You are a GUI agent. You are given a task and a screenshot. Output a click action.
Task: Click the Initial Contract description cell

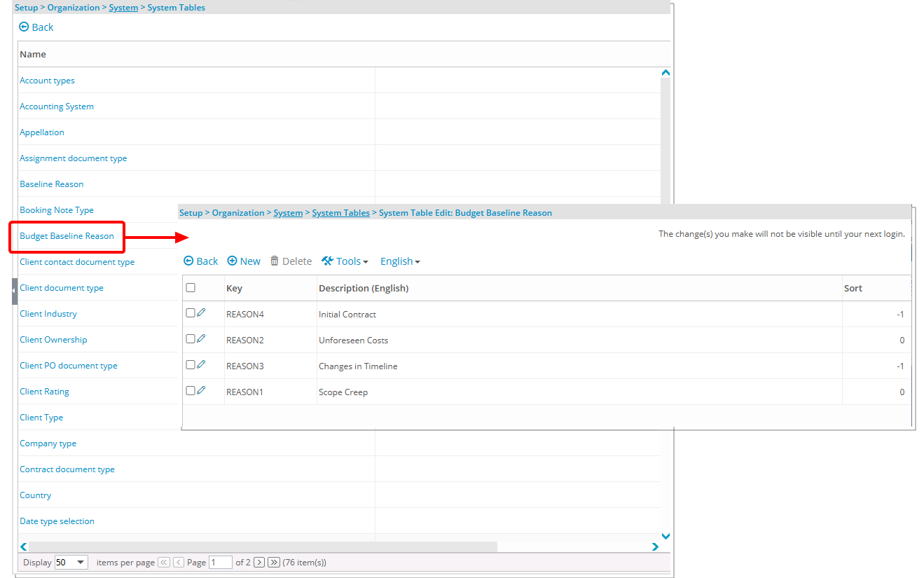pyautogui.click(x=347, y=315)
